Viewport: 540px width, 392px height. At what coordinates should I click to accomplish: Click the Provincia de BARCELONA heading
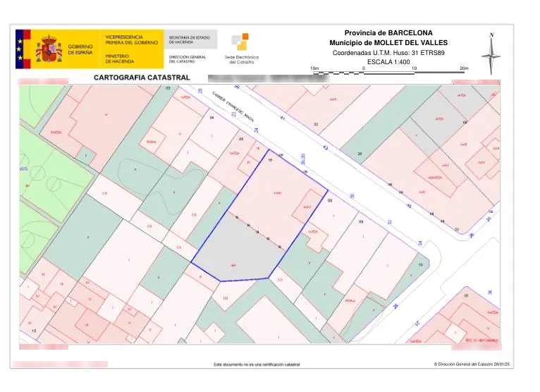click(x=388, y=33)
